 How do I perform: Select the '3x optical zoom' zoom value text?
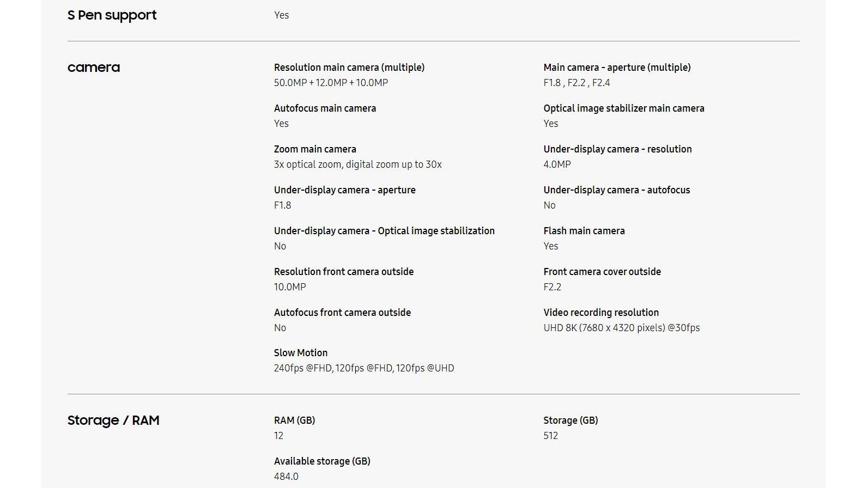[x=308, y=164]
